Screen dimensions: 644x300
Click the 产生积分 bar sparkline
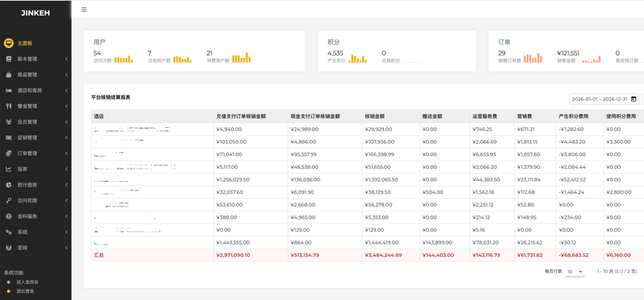[x=357, y=59]
